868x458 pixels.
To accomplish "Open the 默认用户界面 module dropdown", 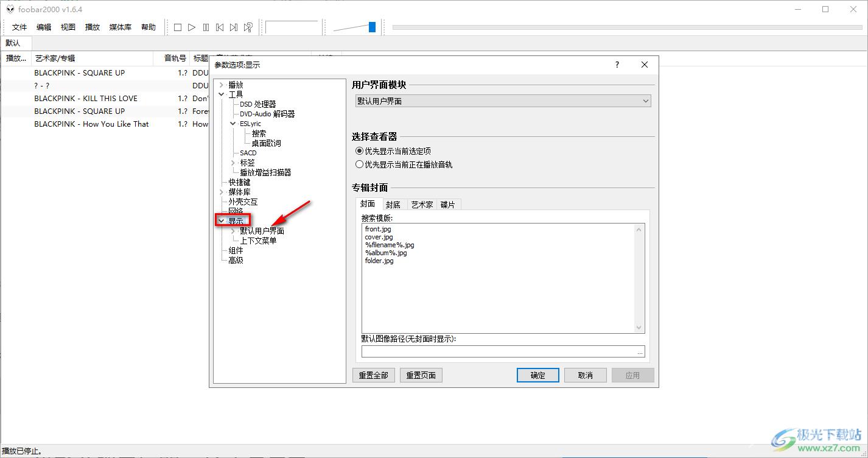I will (x=503, y=101).
